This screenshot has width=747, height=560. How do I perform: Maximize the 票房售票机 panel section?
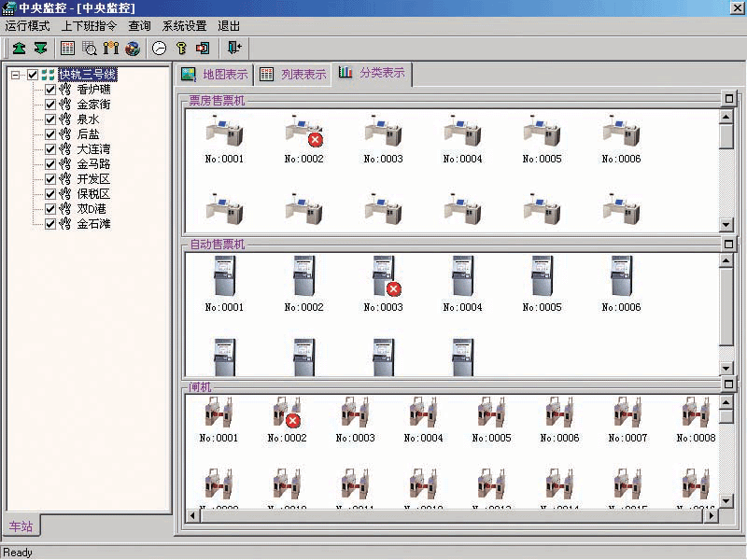728,100
